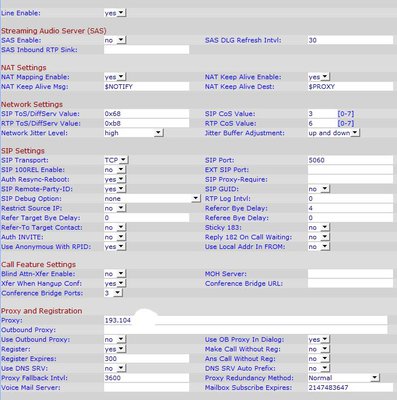Click the 'NAT Settings' section heading
This screenshot has width=397, height=400.
24,68
